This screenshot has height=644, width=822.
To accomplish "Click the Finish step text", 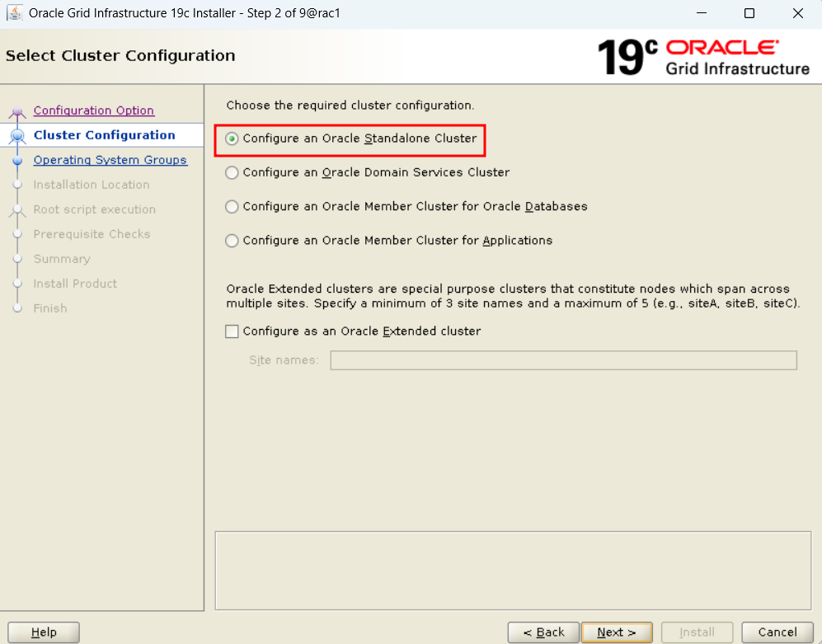I will [x=50, y=308].
